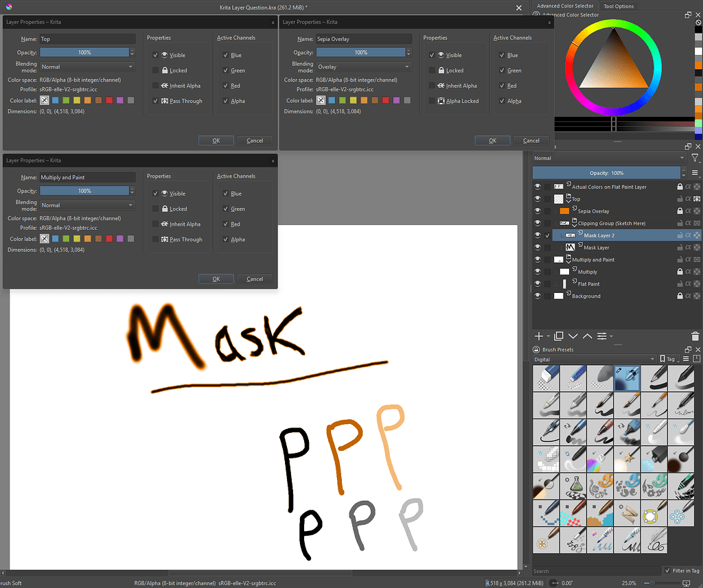Duplicate the current layer
This screenshot has height=588, width=703.
click(557, 336)
